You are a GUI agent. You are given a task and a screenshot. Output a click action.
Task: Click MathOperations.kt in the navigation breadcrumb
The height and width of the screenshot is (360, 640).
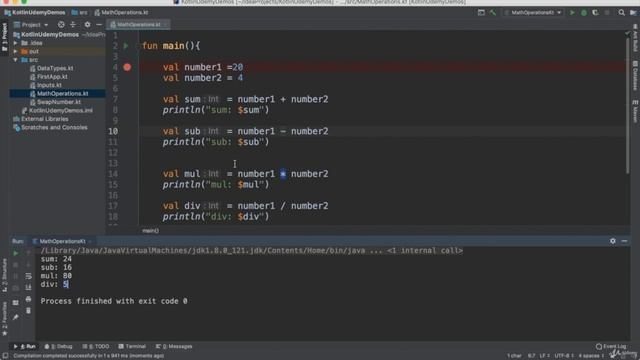pyautogui.click(x=121, y=13)
